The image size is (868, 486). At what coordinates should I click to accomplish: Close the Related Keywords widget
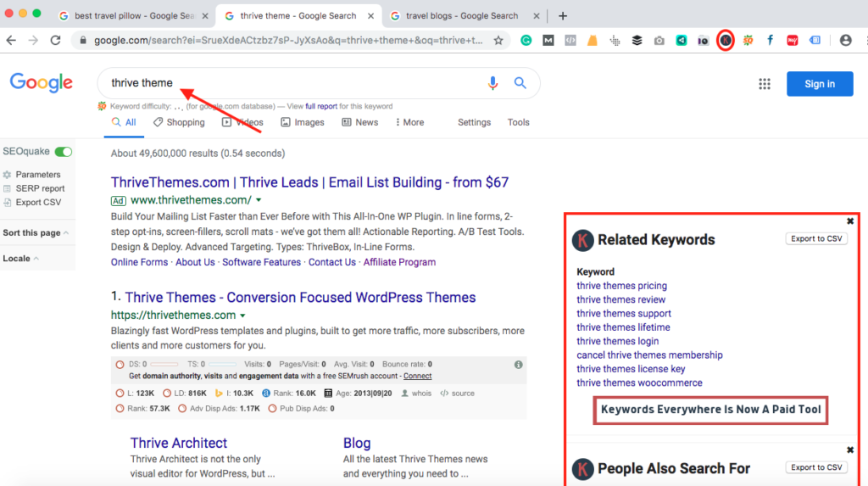[x=850, y=221]
